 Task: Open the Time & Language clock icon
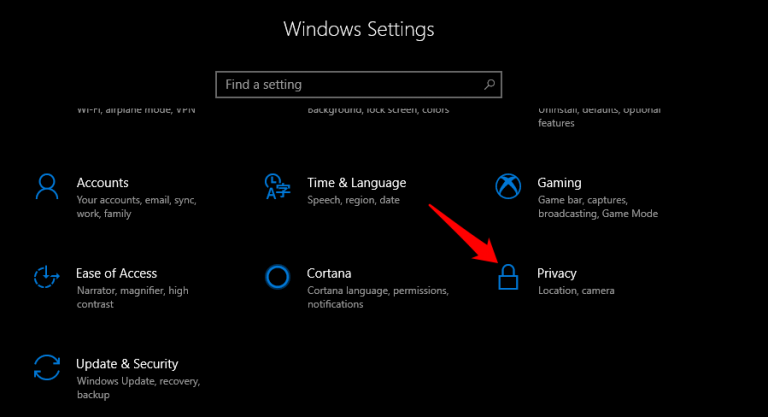[277, 187]
